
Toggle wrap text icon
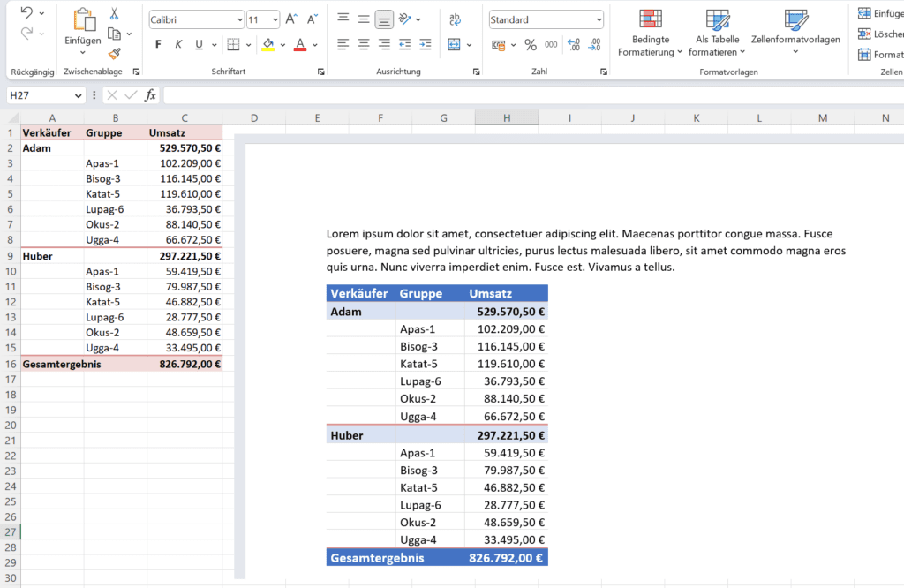455,19
